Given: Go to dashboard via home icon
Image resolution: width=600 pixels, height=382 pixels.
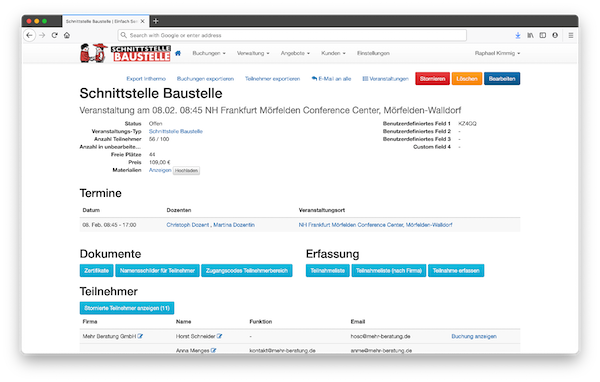Looking at the screenshot, I should (178, 53).
